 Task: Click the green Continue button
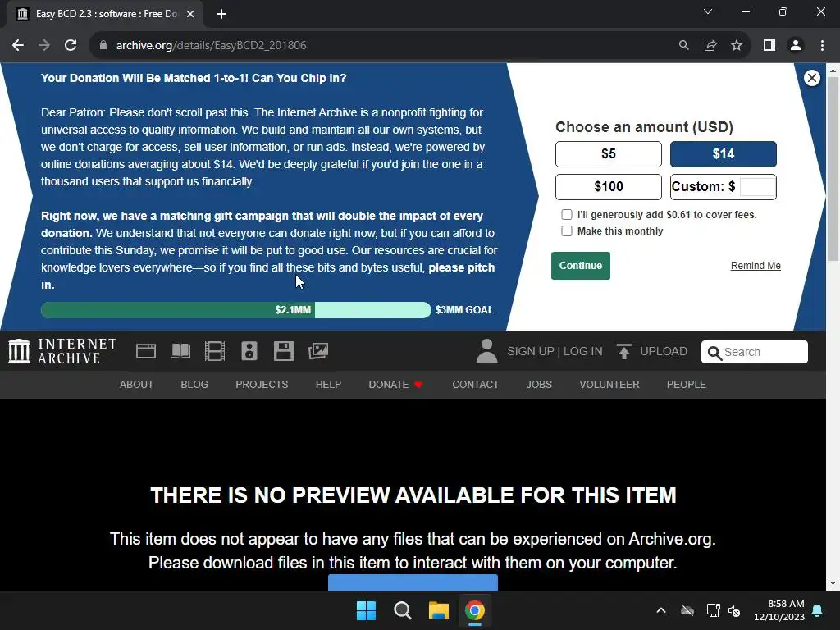(x=581, y=266)
